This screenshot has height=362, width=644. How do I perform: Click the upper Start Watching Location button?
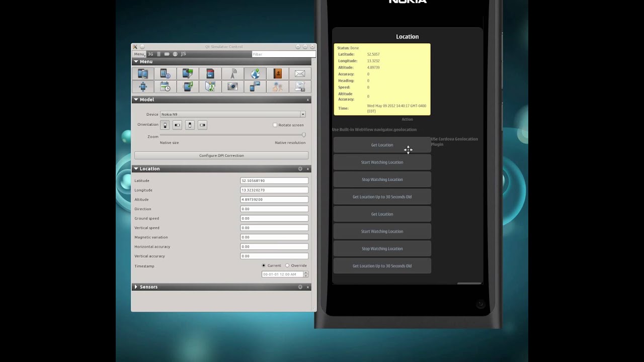[382, 162]
